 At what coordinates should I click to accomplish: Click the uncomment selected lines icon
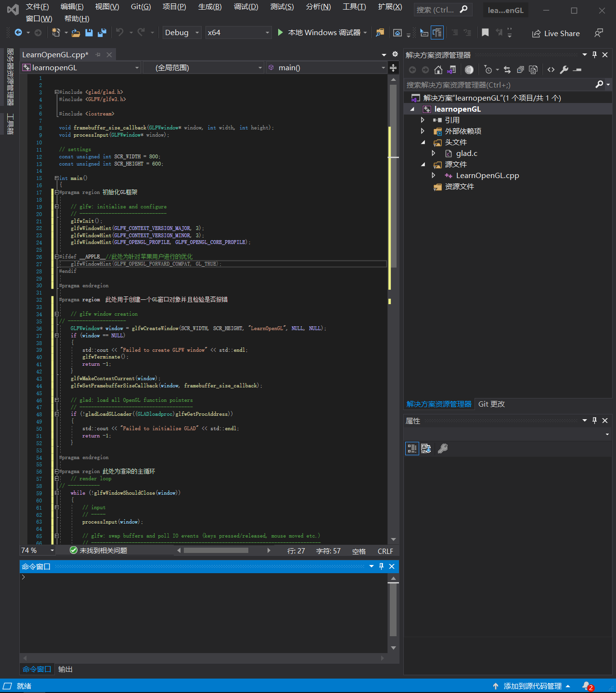pyautogui.click(x=467, y=33)
